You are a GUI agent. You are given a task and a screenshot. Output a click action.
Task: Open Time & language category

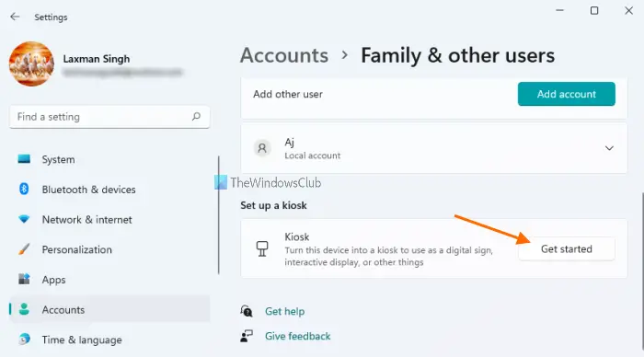[x=109, y=340]
